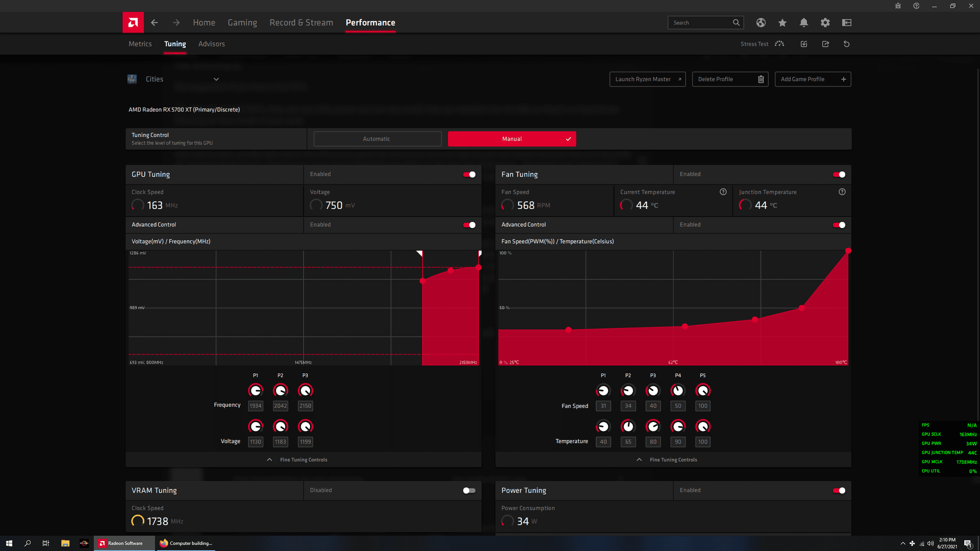Open Task View on taskbar

point(46,543)
